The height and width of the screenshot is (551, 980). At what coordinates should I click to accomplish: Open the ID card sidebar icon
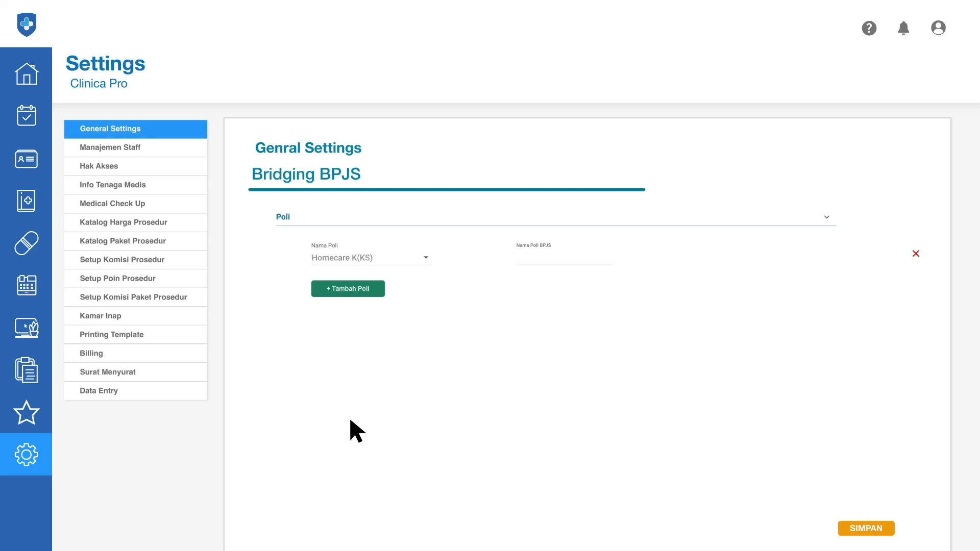26,159
